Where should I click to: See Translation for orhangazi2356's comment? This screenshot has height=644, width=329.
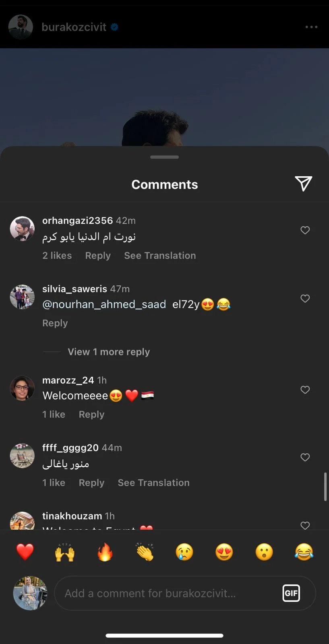tap(160, 256)
